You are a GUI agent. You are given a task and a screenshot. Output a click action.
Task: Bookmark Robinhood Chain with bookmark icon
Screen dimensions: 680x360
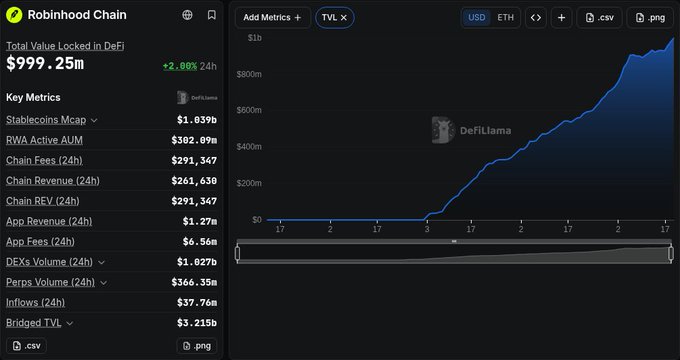[212, 15]
